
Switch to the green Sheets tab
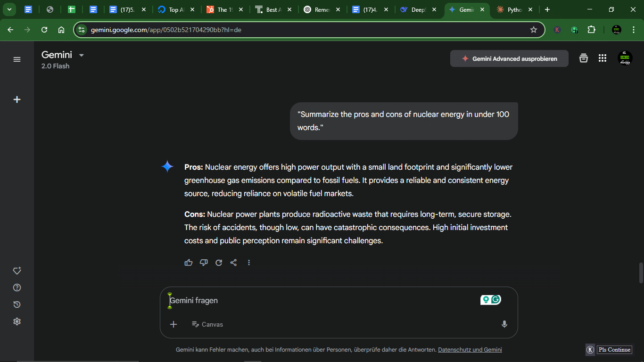click(x=72, y=9)
